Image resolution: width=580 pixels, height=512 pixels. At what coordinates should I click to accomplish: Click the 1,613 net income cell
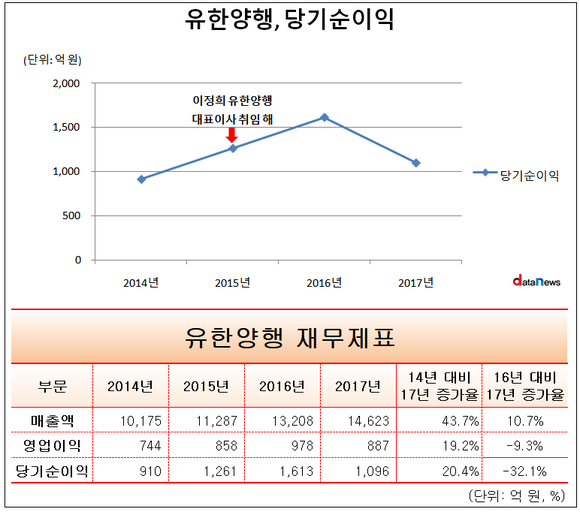[297, 471]
